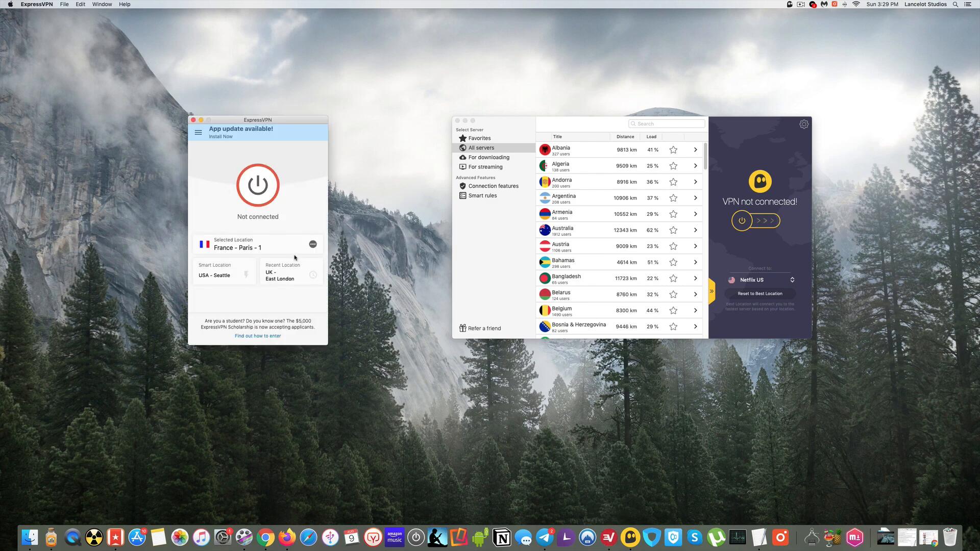The image size is (980, 551).
Task: Open the Window menu in menu bar
Action: (102, 4)
